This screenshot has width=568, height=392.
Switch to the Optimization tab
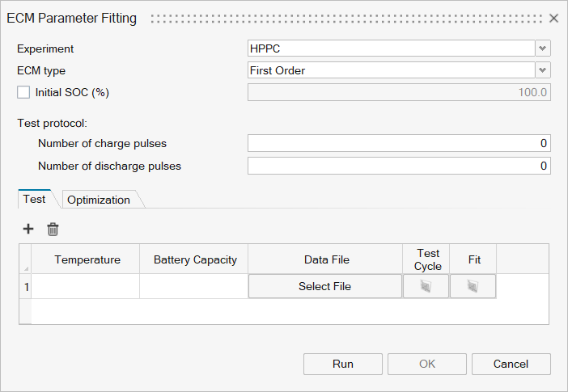pos(99,200)
